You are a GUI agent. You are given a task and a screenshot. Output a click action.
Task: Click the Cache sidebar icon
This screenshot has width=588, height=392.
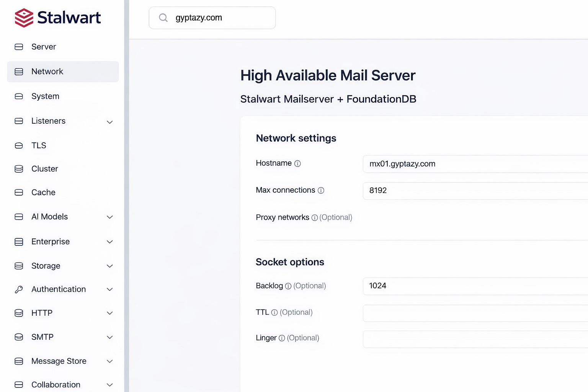pos(19,193)
